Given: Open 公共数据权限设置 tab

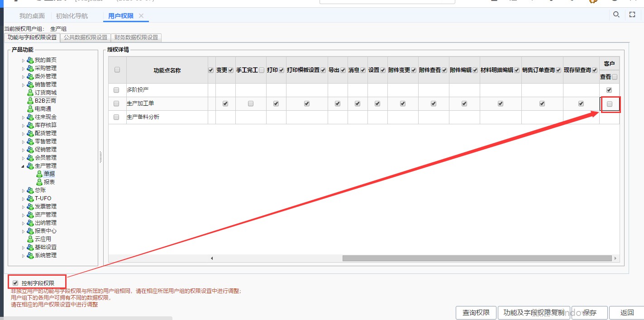Looking at the screenshot, I should (86, 38).
